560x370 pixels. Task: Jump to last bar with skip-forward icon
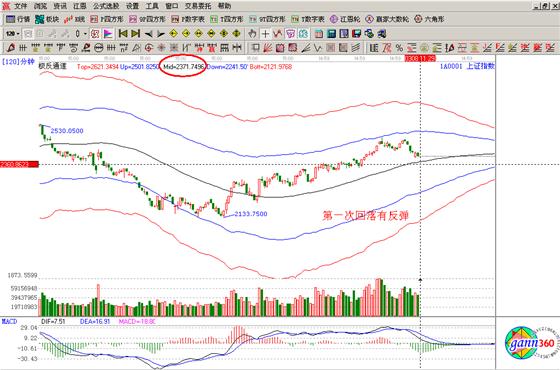[135, 34]
